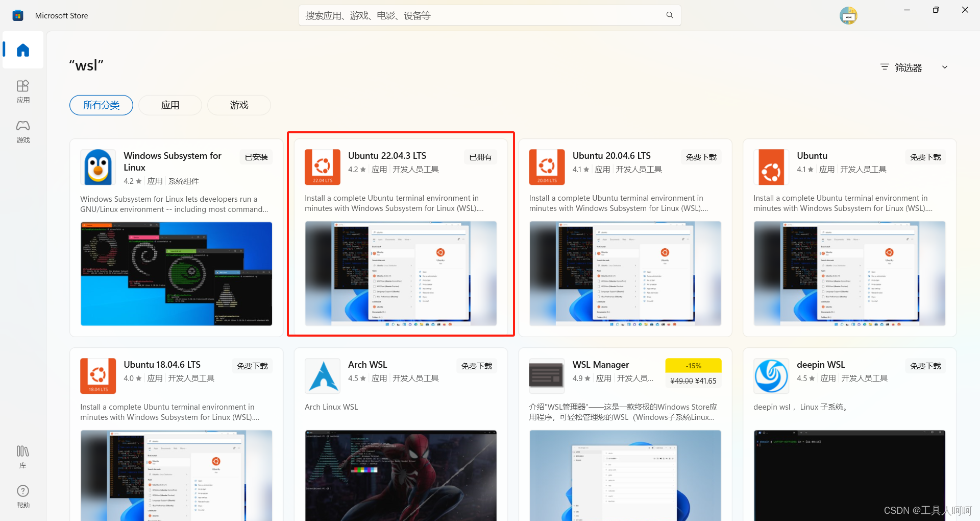Expand the 筛选器 chevron
This screenshot has width=980, height=521.
[x=945, y=67]
